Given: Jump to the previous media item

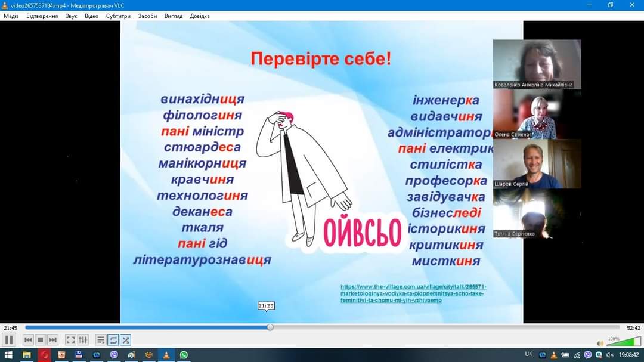Looking at the screenshot, I should tap(28, 340).
